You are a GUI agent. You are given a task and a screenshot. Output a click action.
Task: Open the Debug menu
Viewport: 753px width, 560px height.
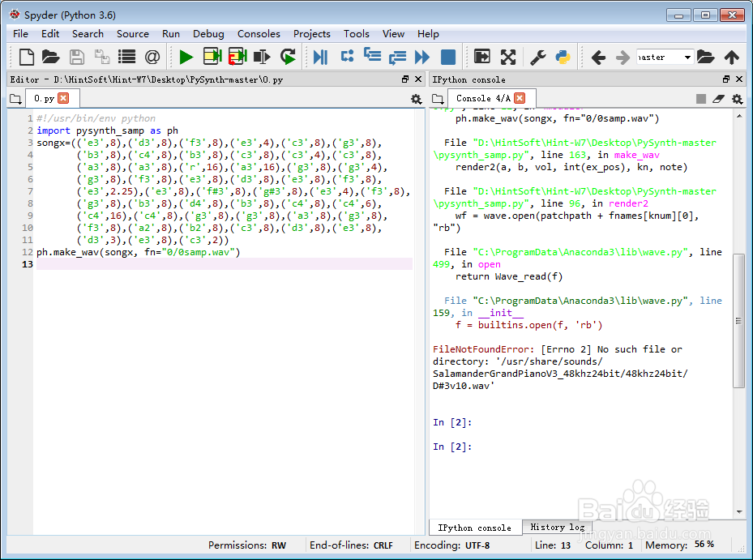[x=208, y=33]
